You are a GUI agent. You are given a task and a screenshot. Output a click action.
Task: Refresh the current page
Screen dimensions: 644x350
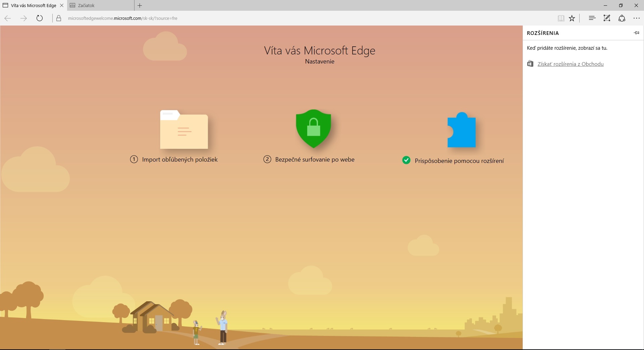pos(40,18)
